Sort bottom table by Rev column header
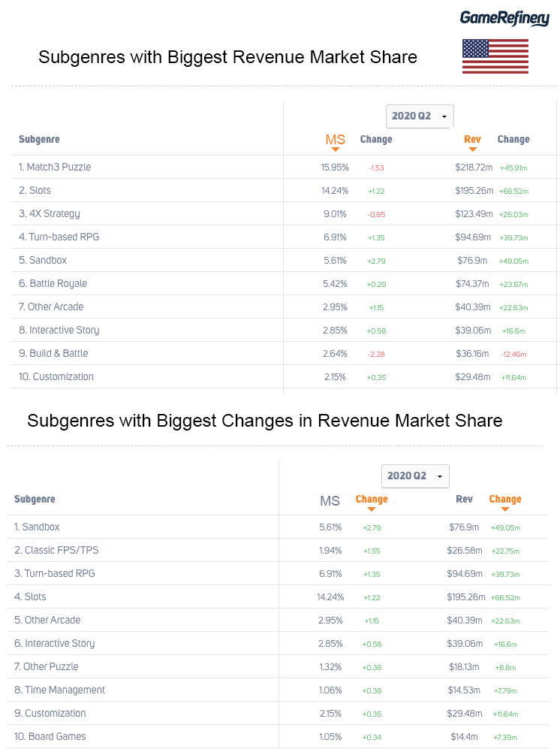 click(x=464, y=500)
